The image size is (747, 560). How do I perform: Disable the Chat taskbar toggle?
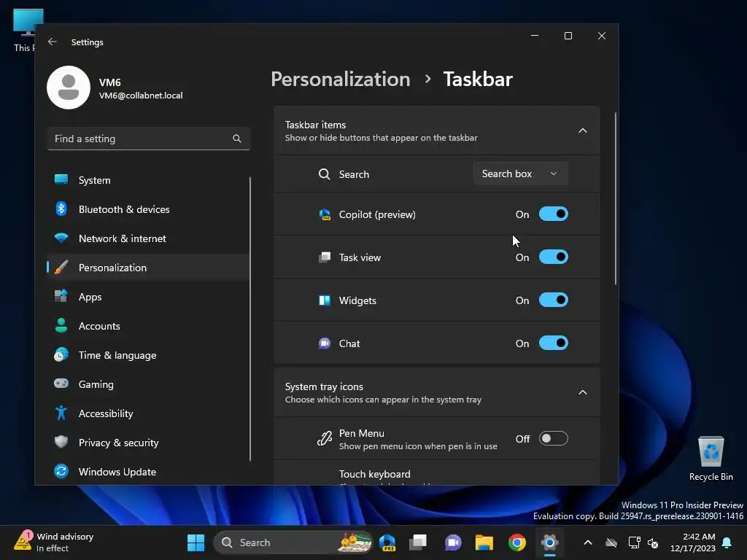click(x=554, y=343)
